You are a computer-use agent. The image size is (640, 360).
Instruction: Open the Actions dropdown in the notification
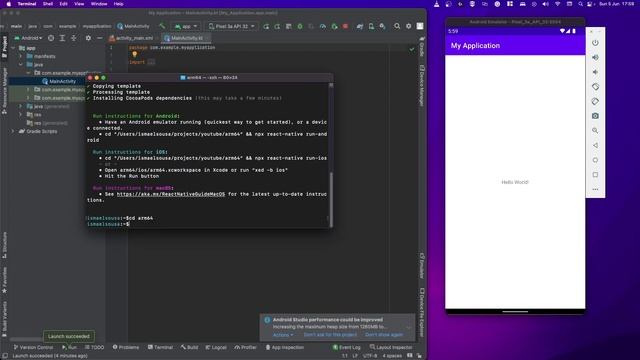pos(283,335)
